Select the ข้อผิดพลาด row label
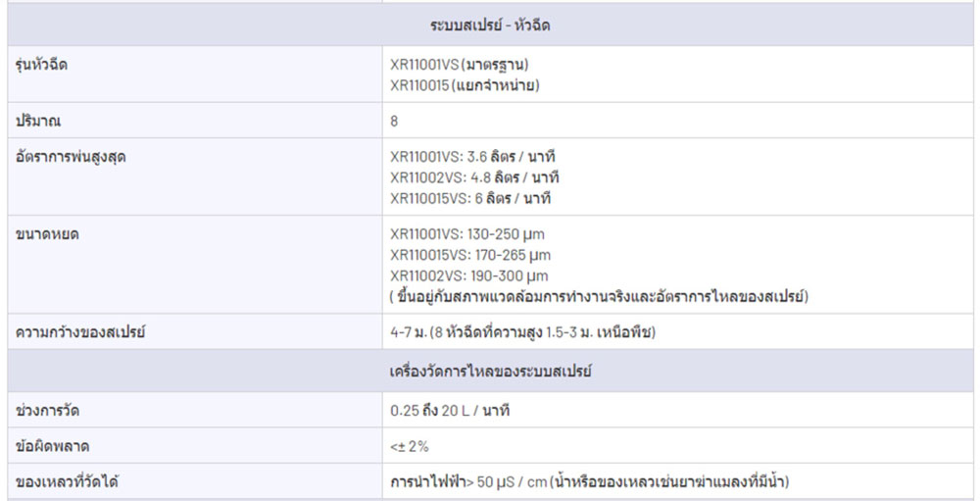The height and width of the screenshot is (501, 980). click(x=52, y=446)
